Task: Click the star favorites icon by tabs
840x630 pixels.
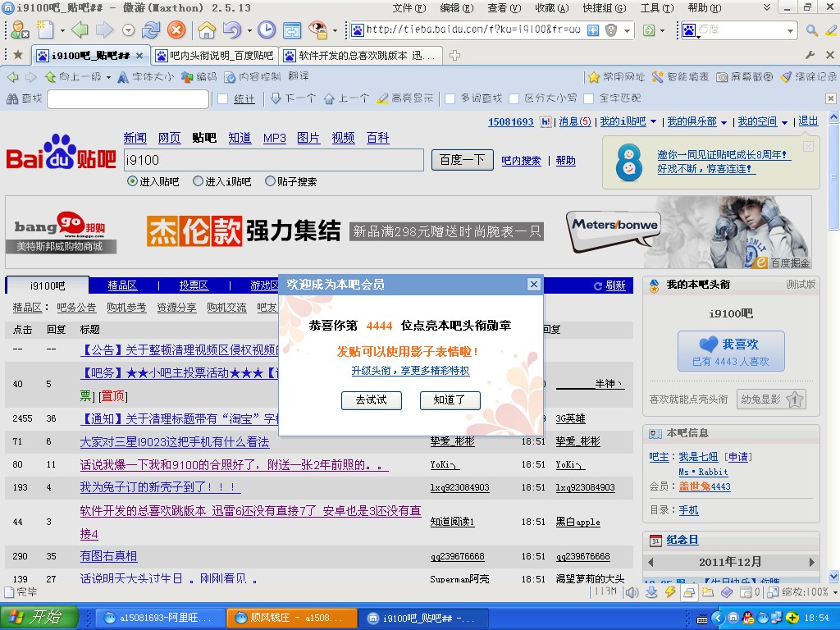Action: point(18,55)
